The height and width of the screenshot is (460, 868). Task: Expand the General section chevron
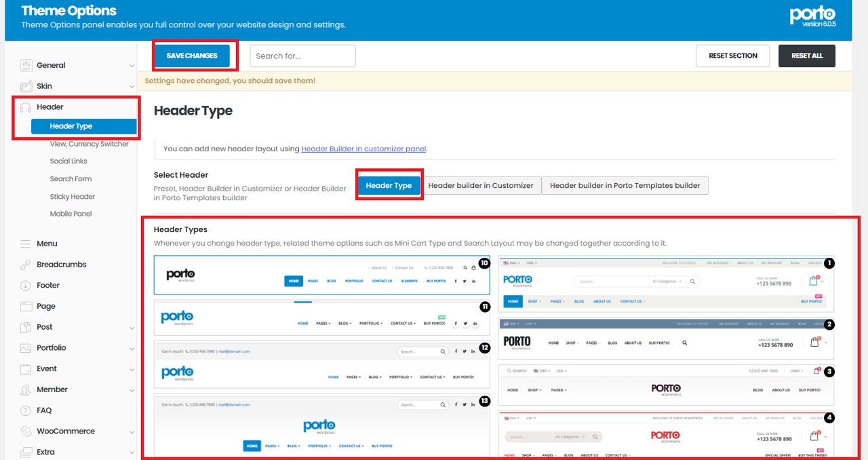[132, 66]
